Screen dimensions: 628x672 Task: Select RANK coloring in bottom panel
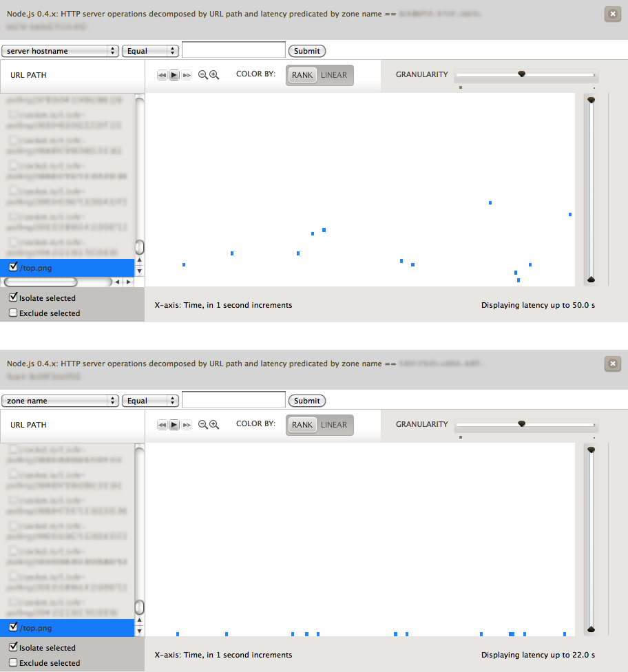[302, 425]
